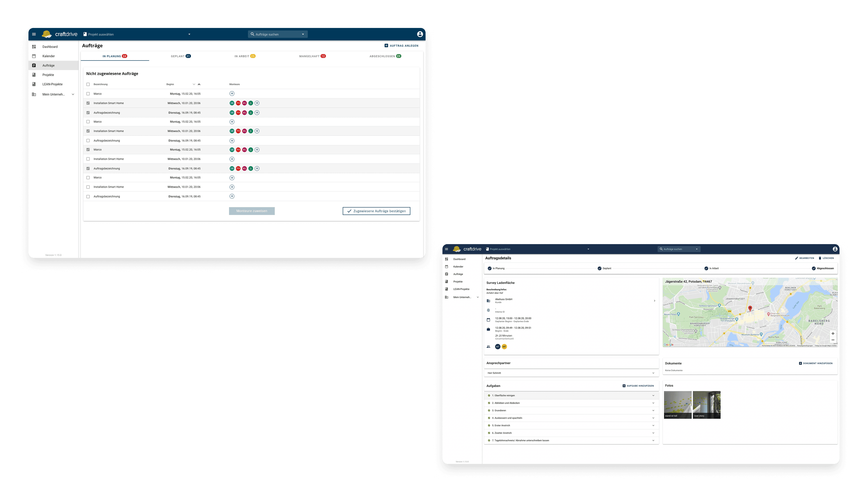Switch to the Geplant tab
The image size is (868, 488).
(181, 56)
